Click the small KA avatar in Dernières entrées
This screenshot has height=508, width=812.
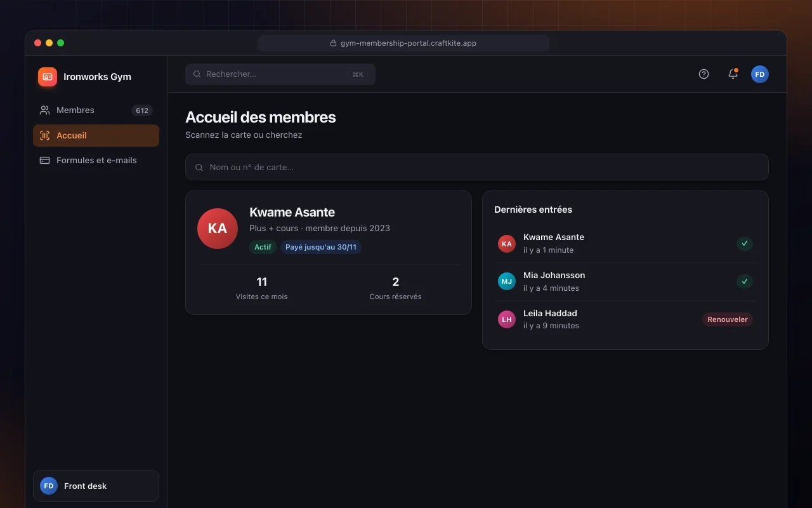507,243
